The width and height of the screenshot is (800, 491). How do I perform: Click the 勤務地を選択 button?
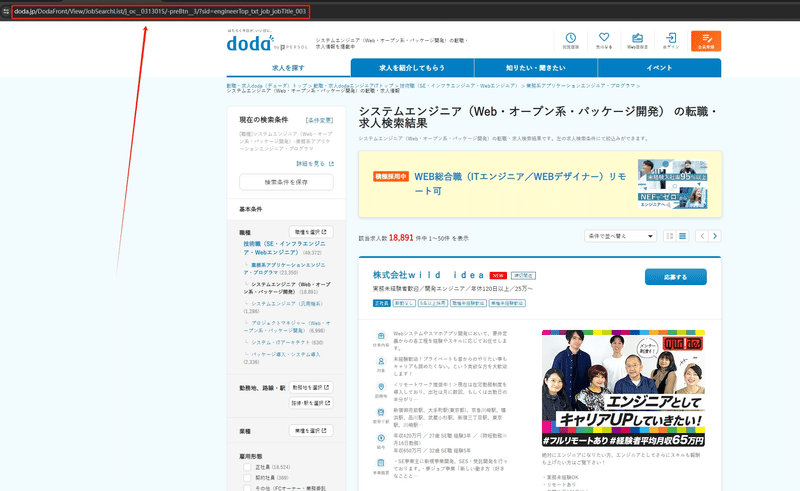coord(311,387)
